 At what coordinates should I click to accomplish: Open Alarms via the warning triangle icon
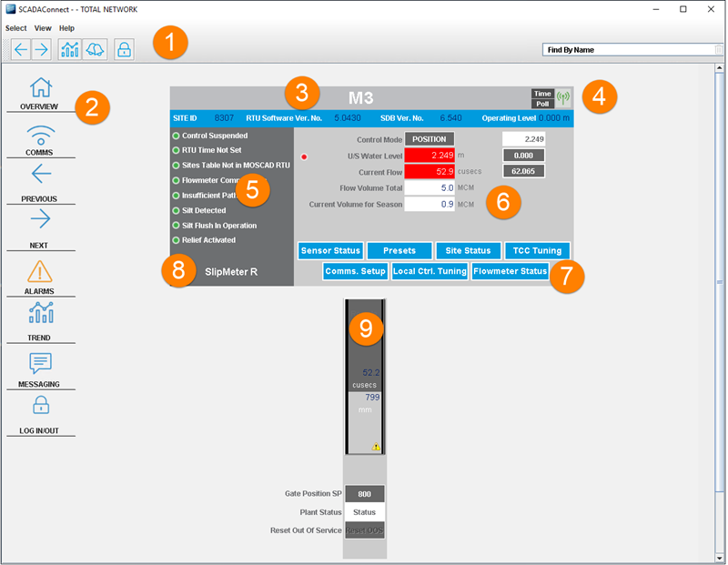click(40, 271)
